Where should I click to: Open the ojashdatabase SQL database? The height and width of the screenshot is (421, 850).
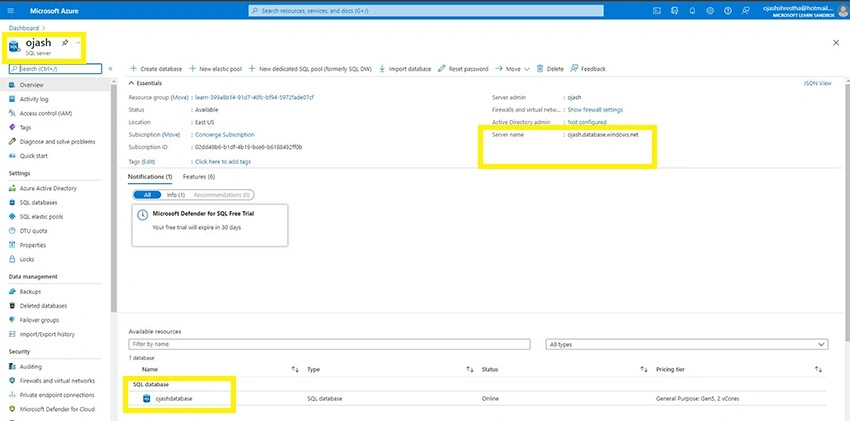174,399
